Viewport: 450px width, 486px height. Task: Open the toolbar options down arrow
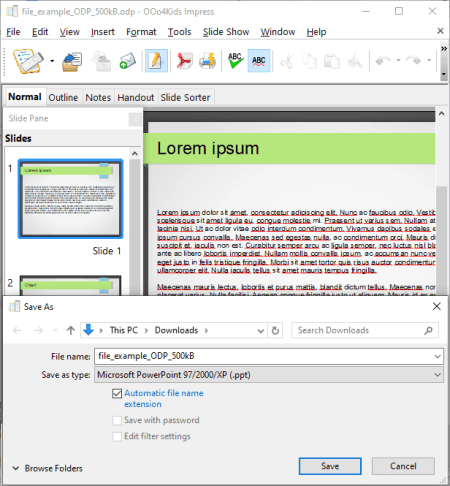click(444, 74)
